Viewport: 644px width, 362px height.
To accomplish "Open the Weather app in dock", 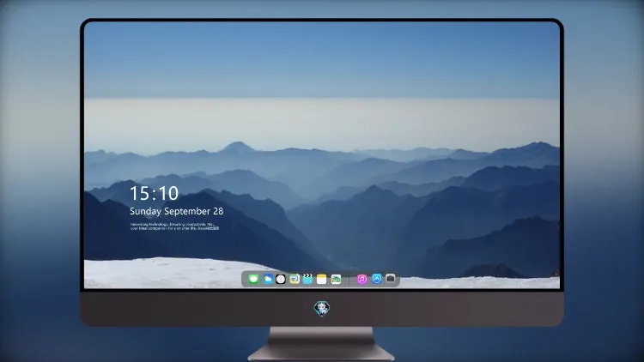I will click(x=268, y=280).
